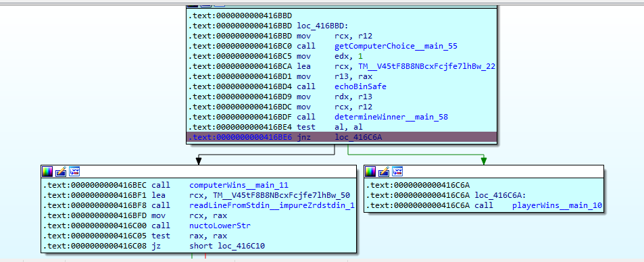Select getComputerChoice__main_55 function name
The image size is (644, 262).
[396, 46]
